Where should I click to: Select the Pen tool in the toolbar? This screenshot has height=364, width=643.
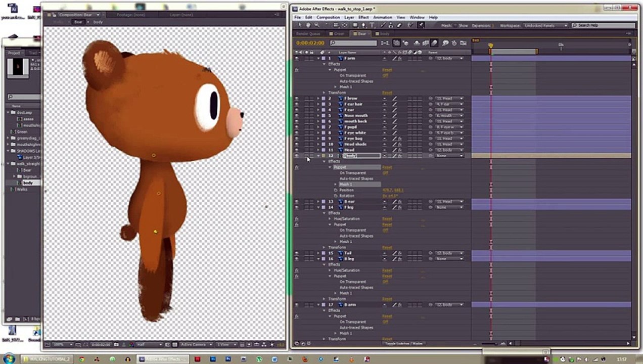coord(363,25)
